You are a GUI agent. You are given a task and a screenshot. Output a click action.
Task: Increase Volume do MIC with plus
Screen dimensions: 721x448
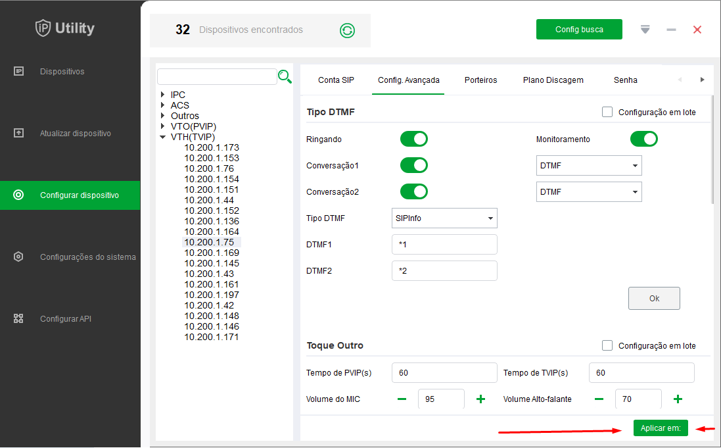pos(481,399)
